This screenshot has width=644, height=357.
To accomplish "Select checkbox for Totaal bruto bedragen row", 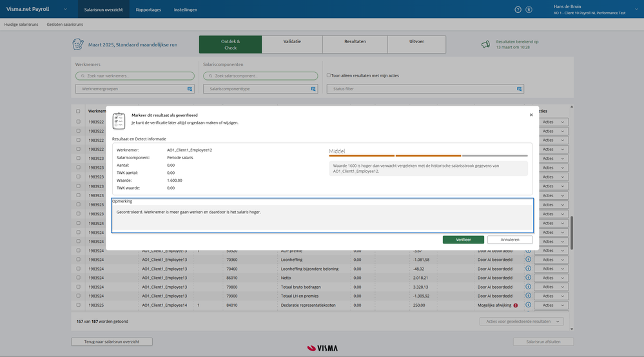I will tap(78, 286).
